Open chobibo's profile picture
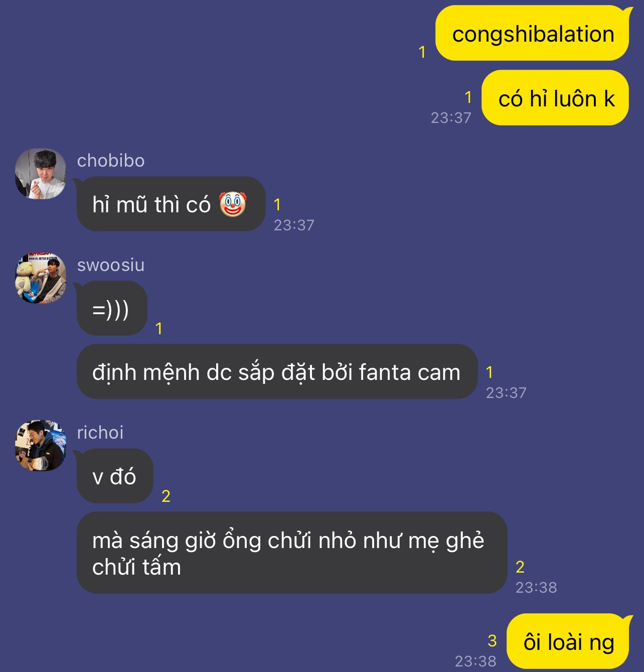 tap(41, 174)
